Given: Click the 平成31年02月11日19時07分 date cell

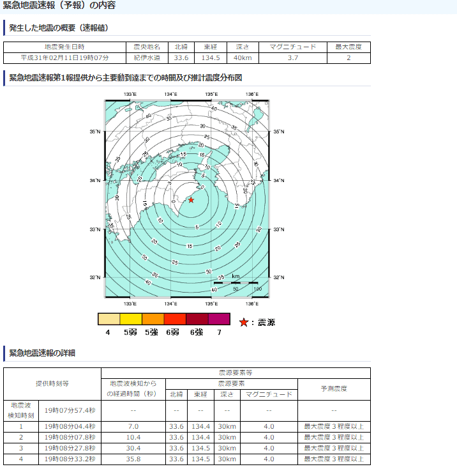Looking at the screenshot, I should click(x=64, y=58).
